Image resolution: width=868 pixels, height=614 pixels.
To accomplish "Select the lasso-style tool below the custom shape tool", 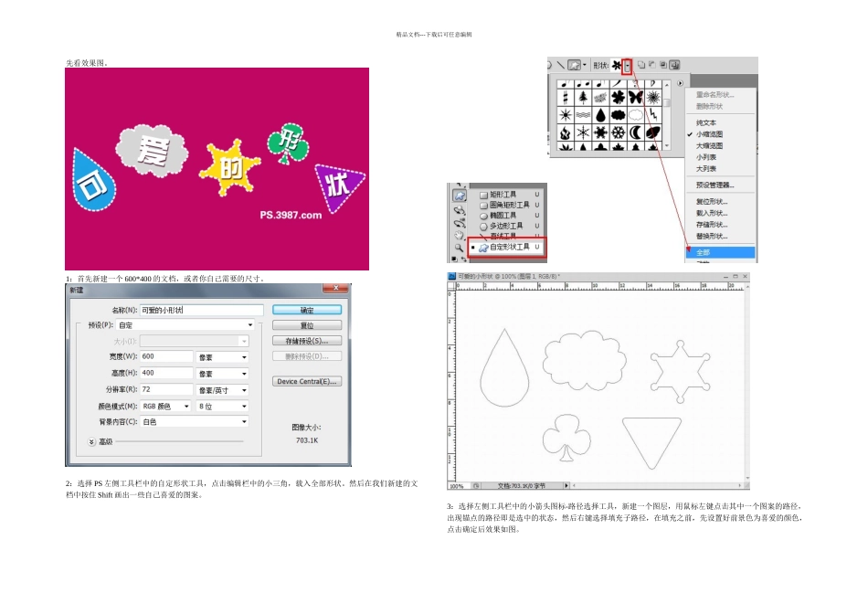I will click(460, 210).
